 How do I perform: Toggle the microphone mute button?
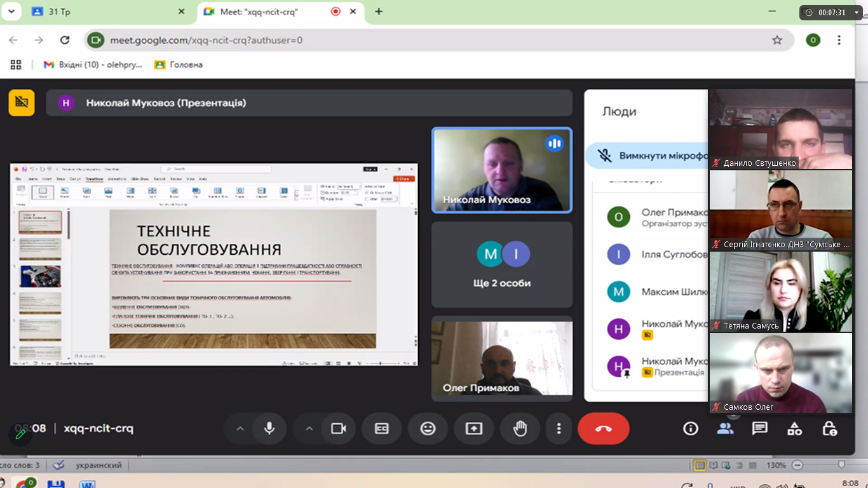click(x=269, y=428)
